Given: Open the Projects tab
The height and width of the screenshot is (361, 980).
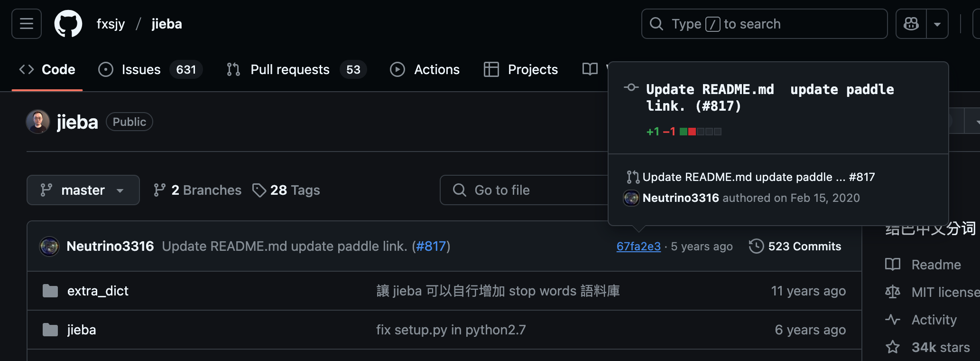Looking at the screenshot, I should click(532, 69).
